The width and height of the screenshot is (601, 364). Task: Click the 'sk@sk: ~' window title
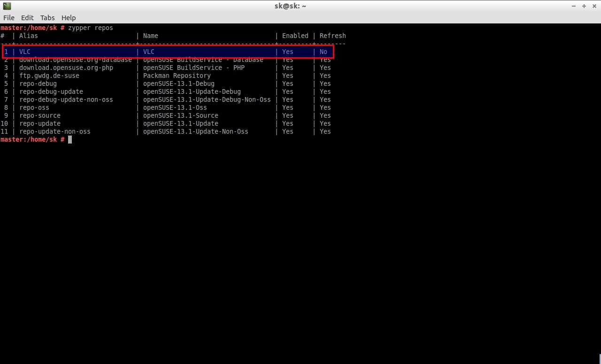(x=290, y=6)
